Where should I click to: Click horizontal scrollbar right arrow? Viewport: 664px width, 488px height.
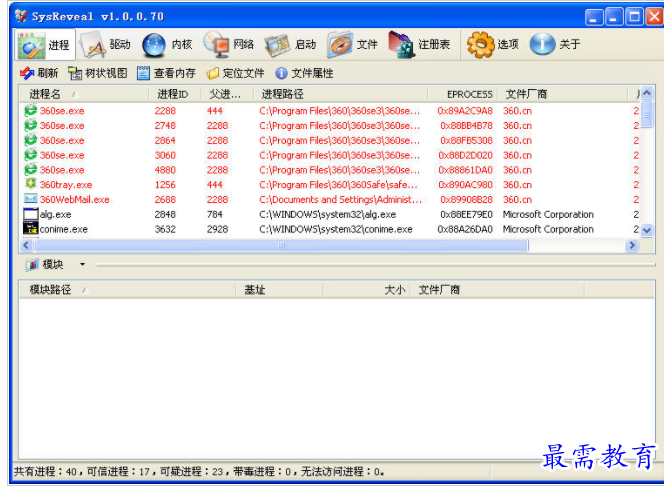click(632, 245)
